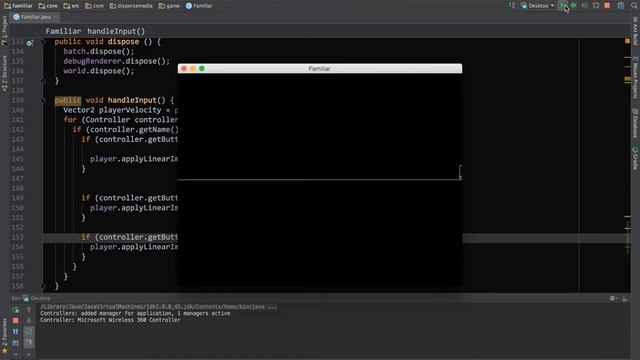Close the Familiar.java editor tab

click(x=56, y=17)
